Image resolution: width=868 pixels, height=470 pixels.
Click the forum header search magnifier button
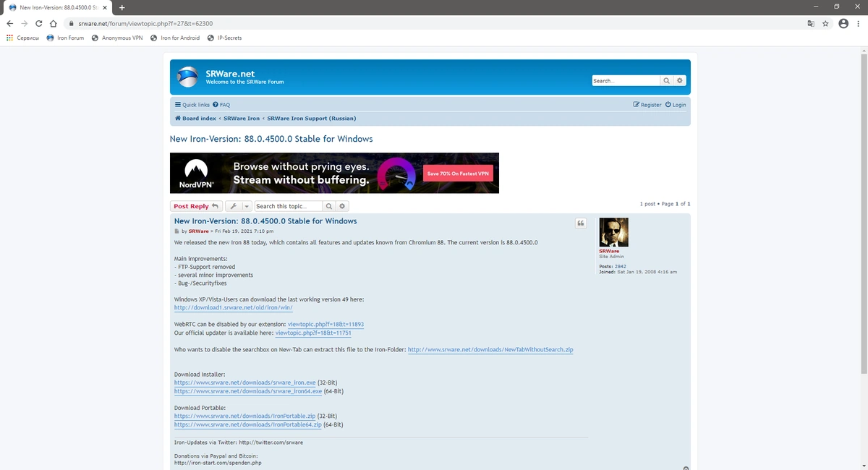click(x=667, y=81)
